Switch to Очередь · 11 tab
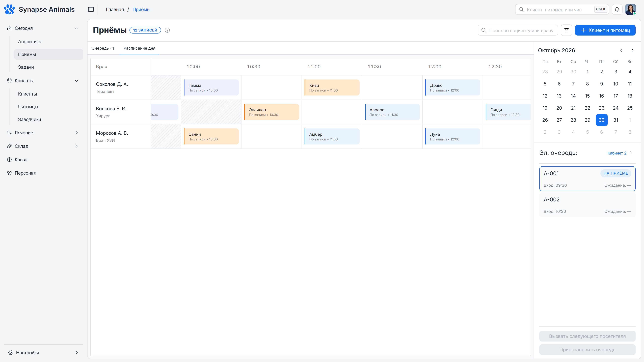 click(103, 48)
